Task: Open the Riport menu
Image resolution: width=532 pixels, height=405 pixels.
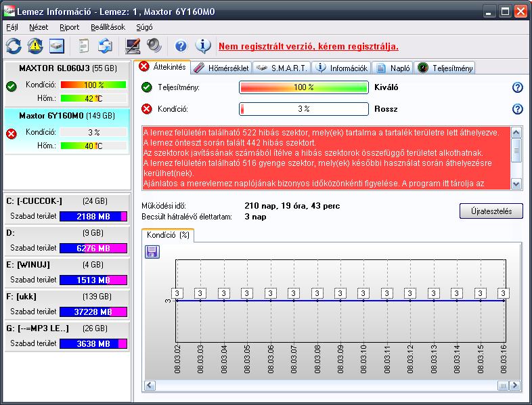Action: pos(69,27)
